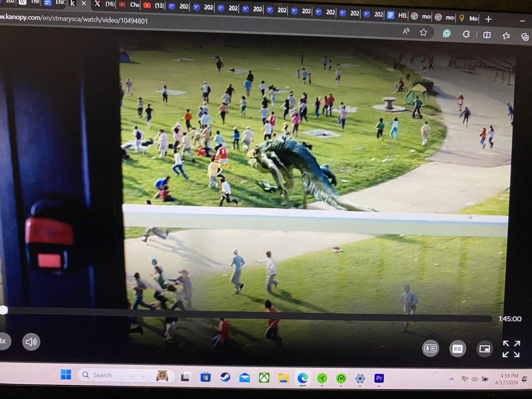Open a new browser tab with plus
Screen dimensions: 532x399
coord(488,19)
